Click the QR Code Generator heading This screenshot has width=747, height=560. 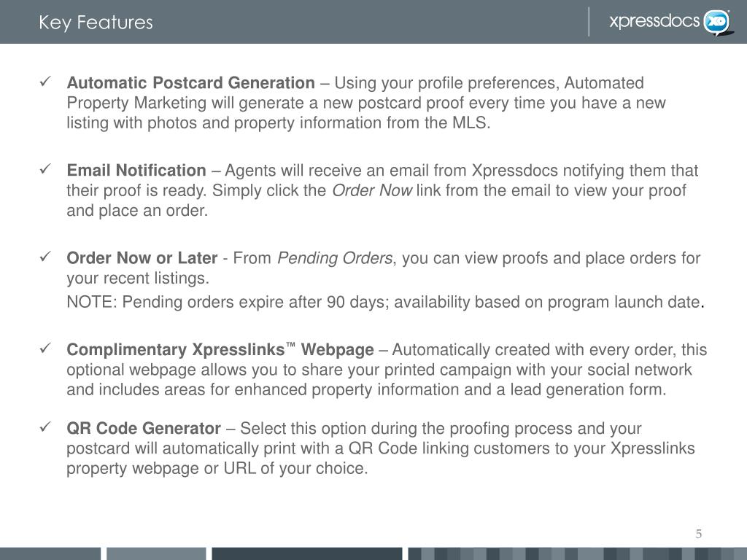click(144, 428)
